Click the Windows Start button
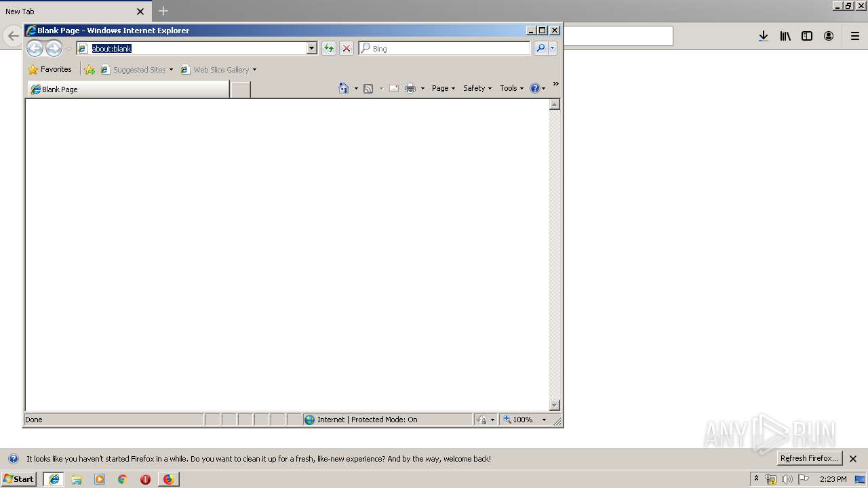The height and width of the screenshot is (488, 868). 19,479
